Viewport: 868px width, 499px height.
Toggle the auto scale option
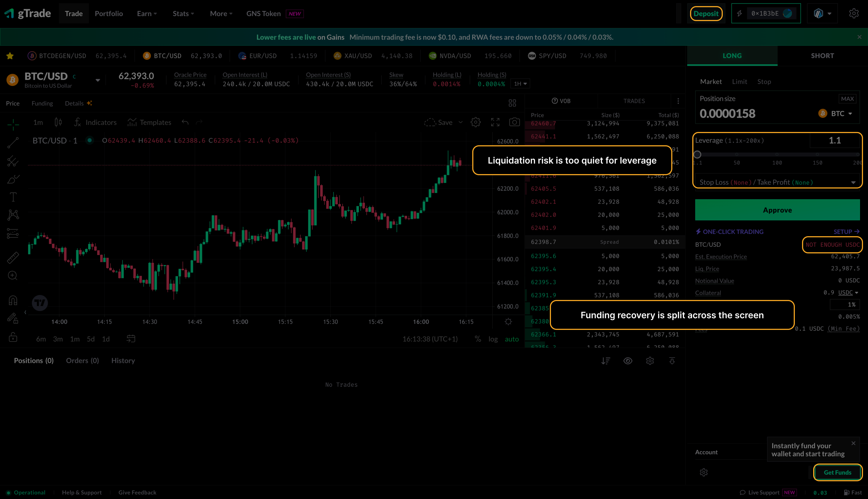click(x=512, y=339)
